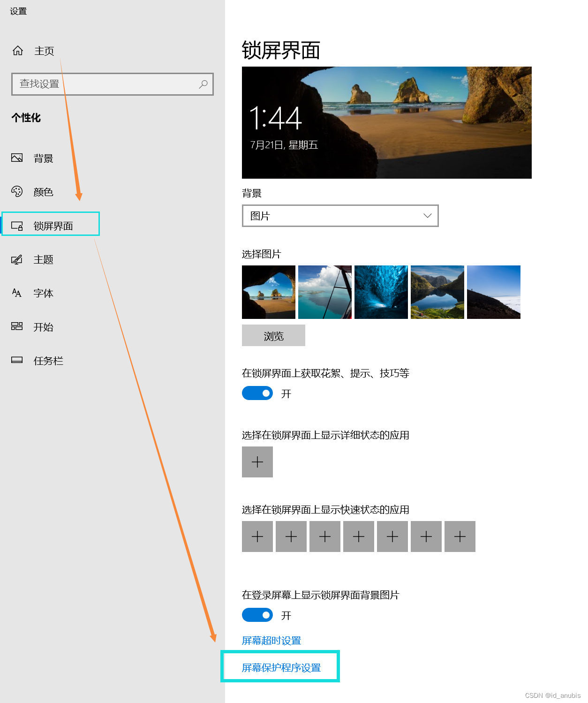Open 屏幕保护程序设置 link
Viewport: 588px width, 703px height.
coord(281,668)
